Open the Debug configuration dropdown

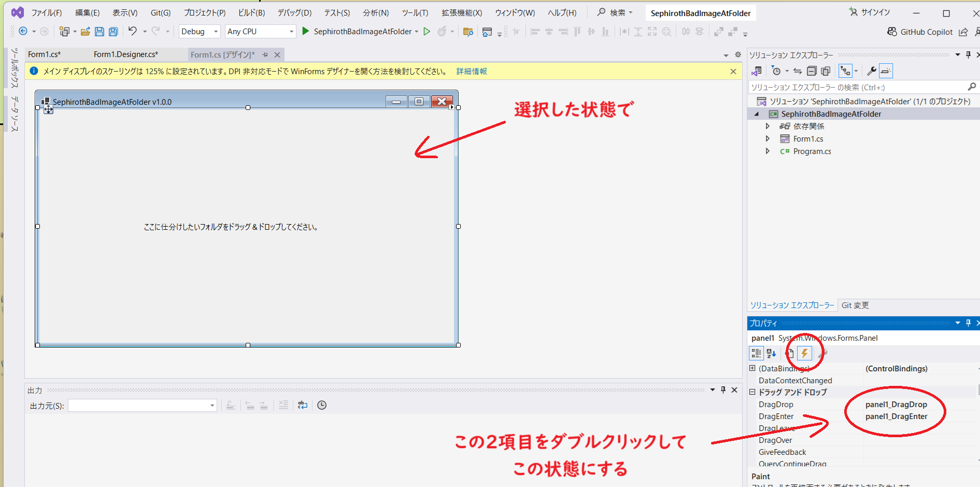[200, 32]
